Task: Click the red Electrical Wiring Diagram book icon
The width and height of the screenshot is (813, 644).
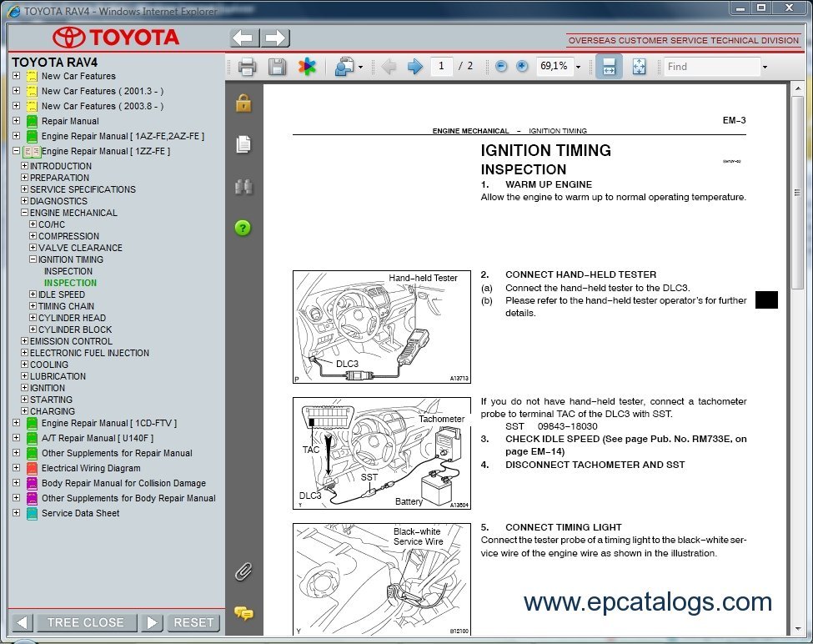Action: (x=32, y=468)
